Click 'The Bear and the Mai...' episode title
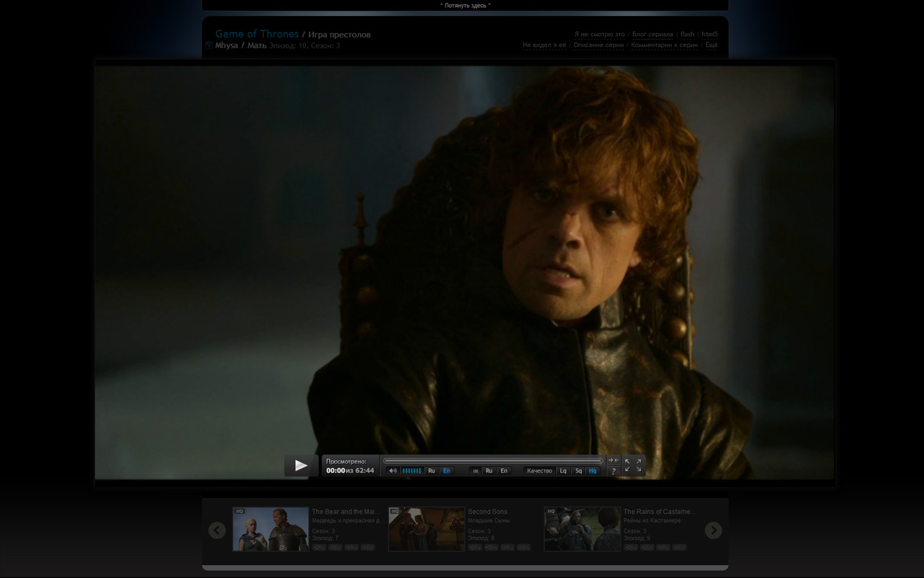This screenshot has width=924, height=578. coord(346,512)
